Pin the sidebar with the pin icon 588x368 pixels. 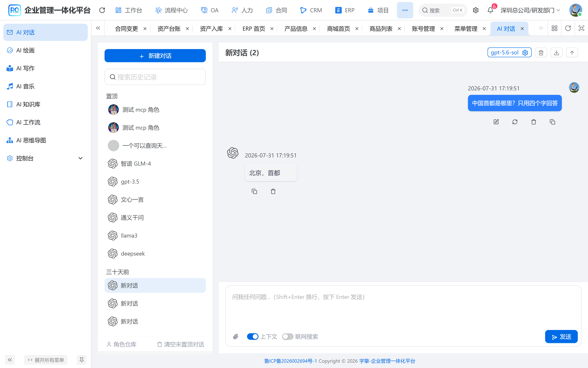click(82, 360)
